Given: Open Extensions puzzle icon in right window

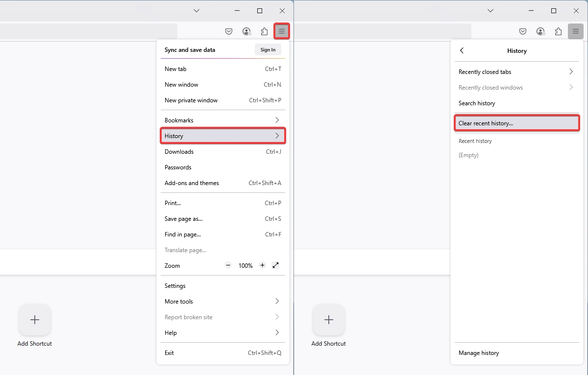Looking at the screenshot, I should (558, 31).
